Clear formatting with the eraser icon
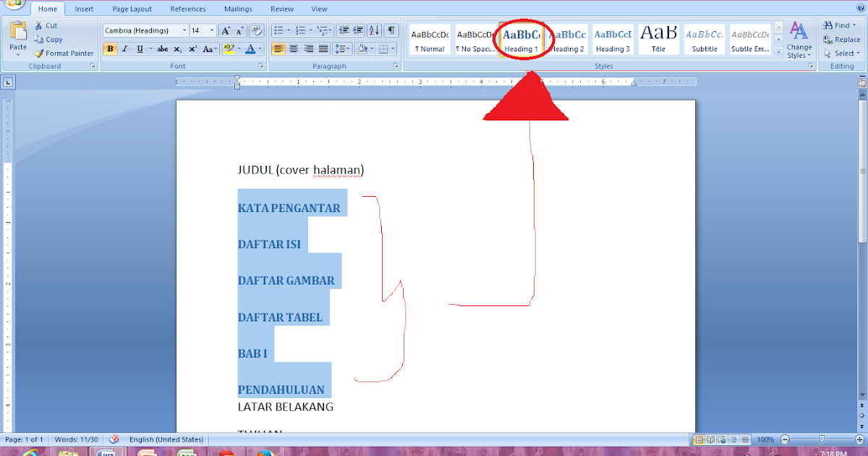Viewport: 868px width, 456px height. (x=256, y=30)
